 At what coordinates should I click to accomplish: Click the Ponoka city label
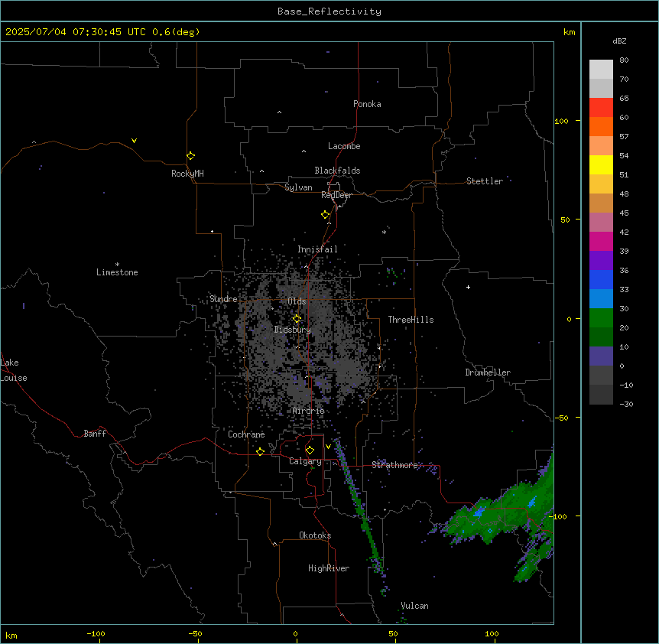click(367, 104)
